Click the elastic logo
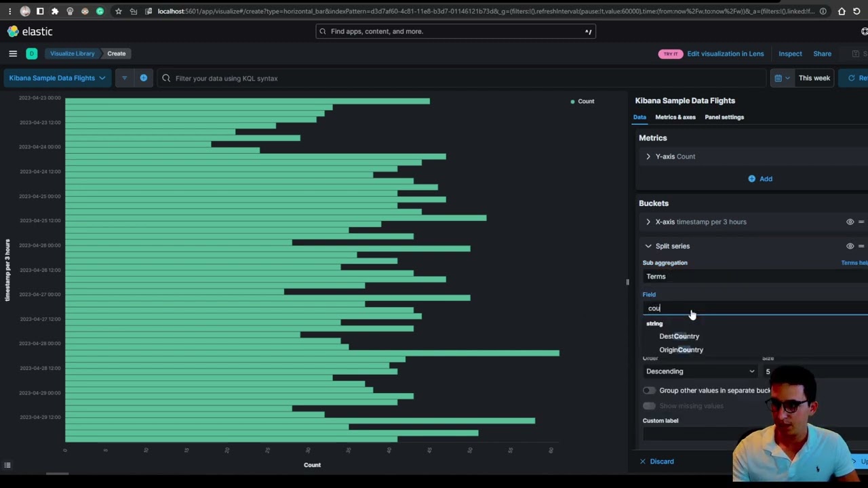This screenshot has height=488, width=868. pyautogui.click(x=30, y=31)
